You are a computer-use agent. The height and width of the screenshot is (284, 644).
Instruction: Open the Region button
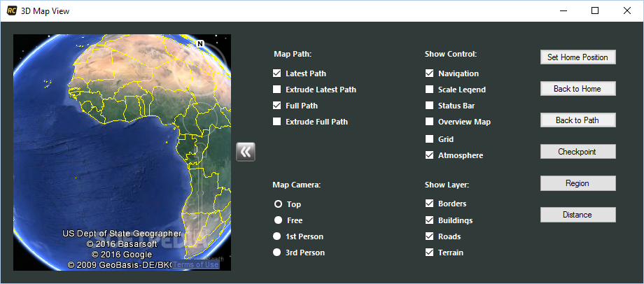coord(578,183)
